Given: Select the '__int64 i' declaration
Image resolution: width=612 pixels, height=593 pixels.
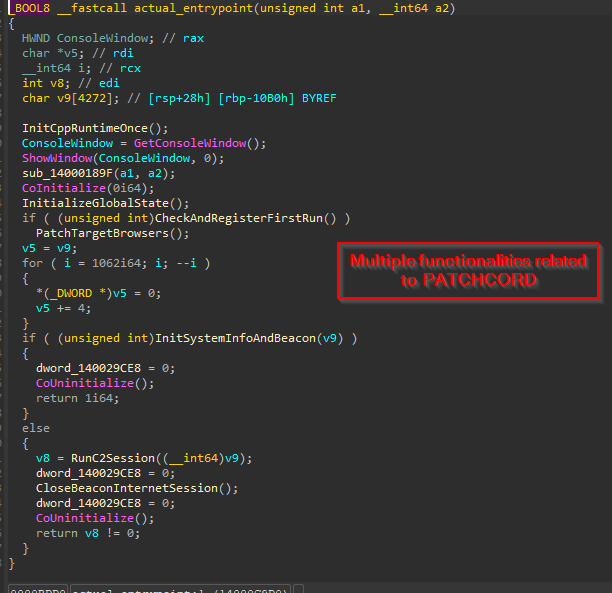Looking at the screenshot, I should pyautogui.click(x=57, y=68).
